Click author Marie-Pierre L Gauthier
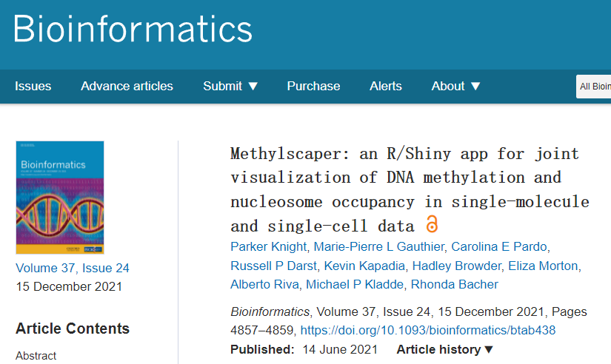This screenshot has height=364, width=611. pyautogui.click(x=378, y=246)
